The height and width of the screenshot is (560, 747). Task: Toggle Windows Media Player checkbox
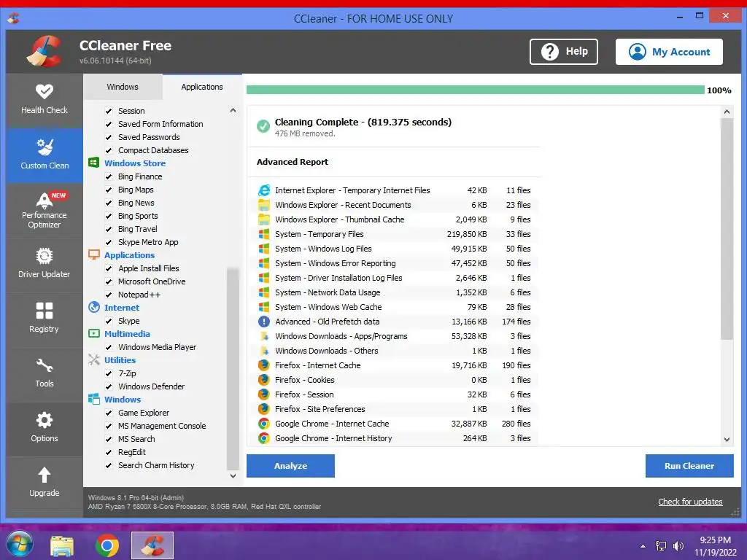[109, 347]
